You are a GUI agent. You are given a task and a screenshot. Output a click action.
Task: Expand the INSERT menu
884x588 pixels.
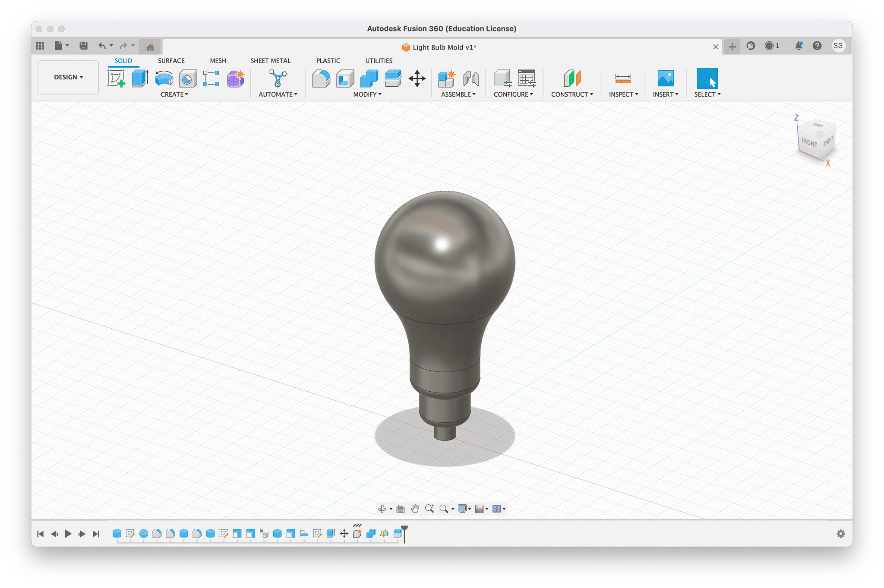[666, 94]
